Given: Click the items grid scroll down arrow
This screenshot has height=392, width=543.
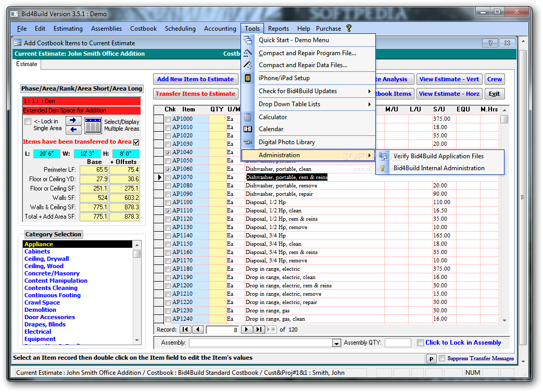Looking at the screenshot, I should click(x=504, y=320).
